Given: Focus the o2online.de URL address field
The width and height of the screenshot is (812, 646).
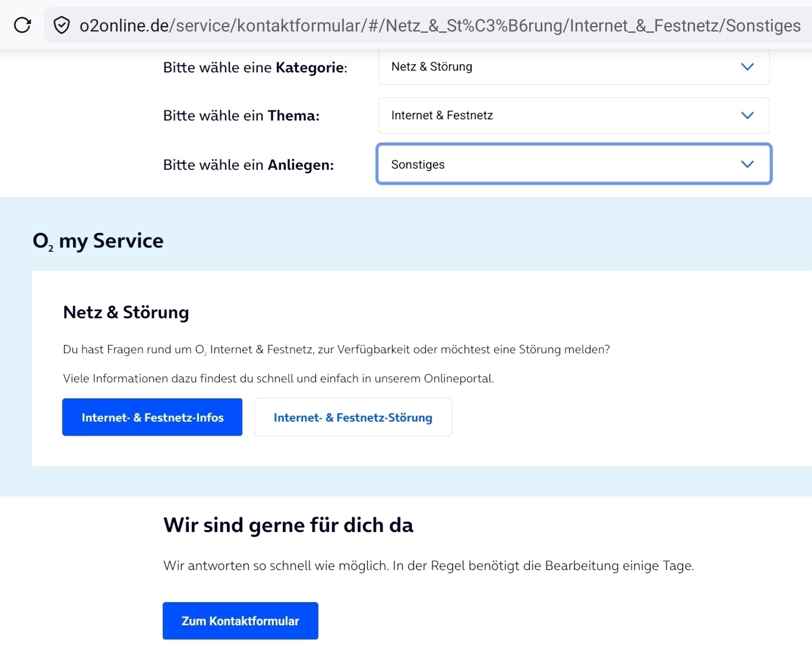Looking at the screenshot, I should click(x=440, y=26).
